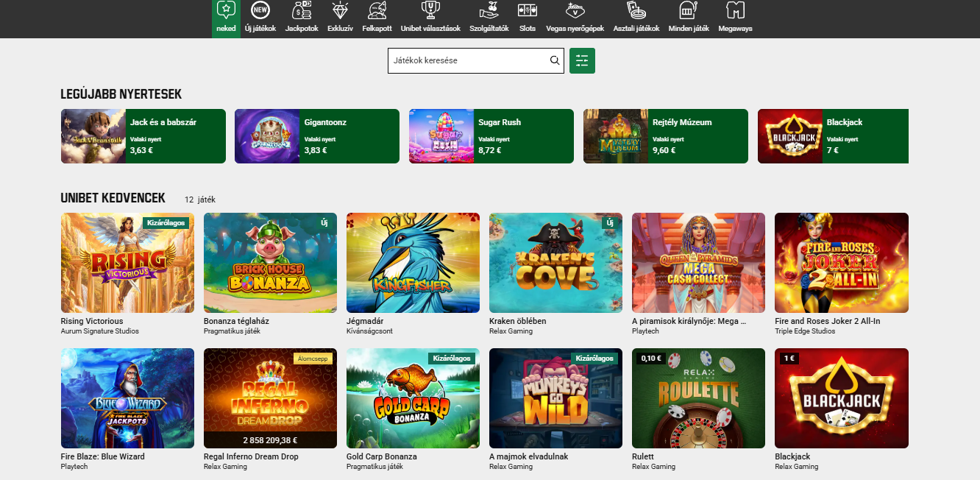The image size is (980, 480).
Task: Click the 'A majmok elvadulnak' title
Action: click(529, 456)
